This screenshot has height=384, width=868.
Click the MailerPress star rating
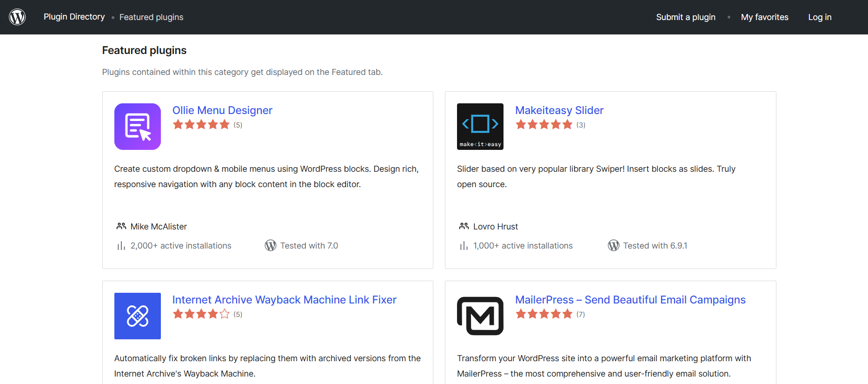[544, 314]
